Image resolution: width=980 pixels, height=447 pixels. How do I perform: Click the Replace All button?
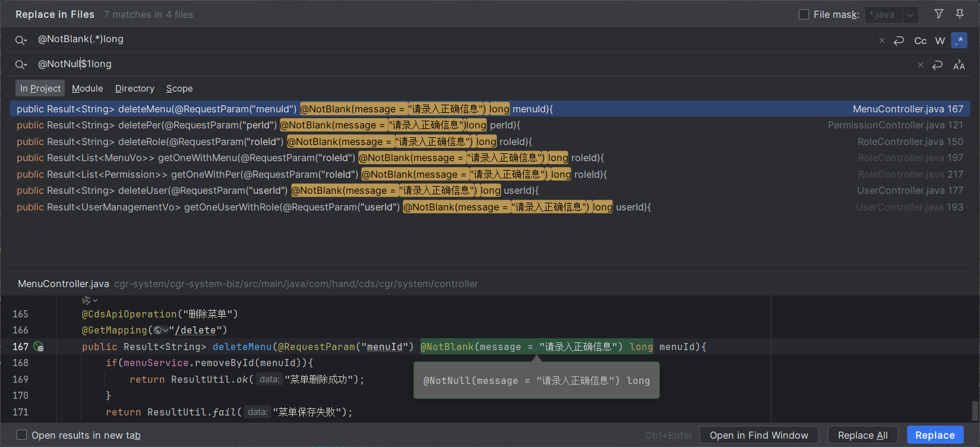(863, 435)
